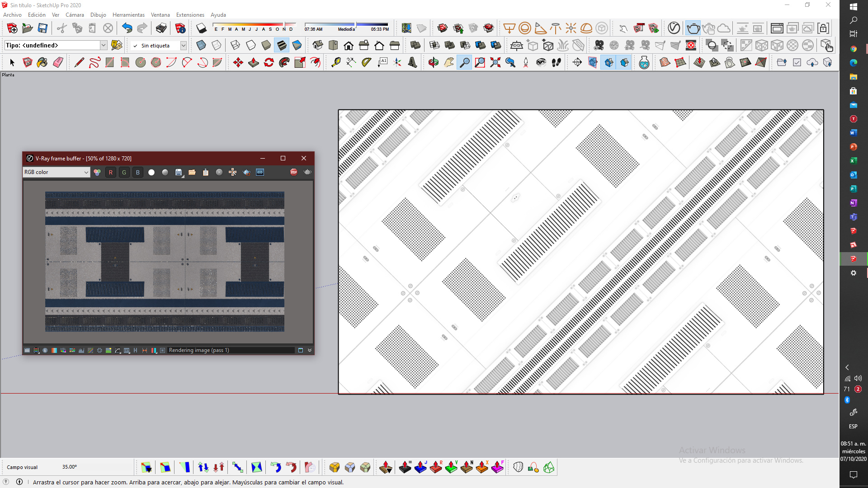Switch to monochromatic mode gray sphere
Screen dimensions: 868x488
[x=165, y=172]
